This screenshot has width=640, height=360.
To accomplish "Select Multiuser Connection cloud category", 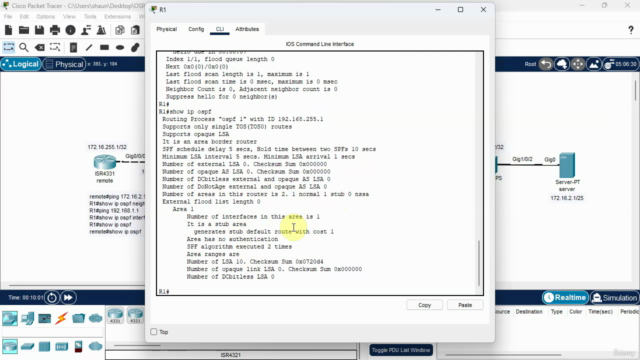I will (96, 318).
